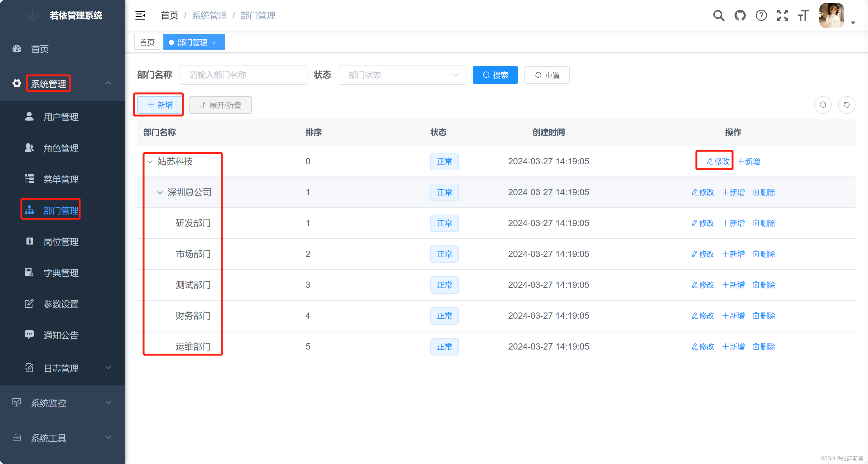Close the 部门管理 tab
The width and height of the screenshot is (868, 464).
tap(214, 42)
